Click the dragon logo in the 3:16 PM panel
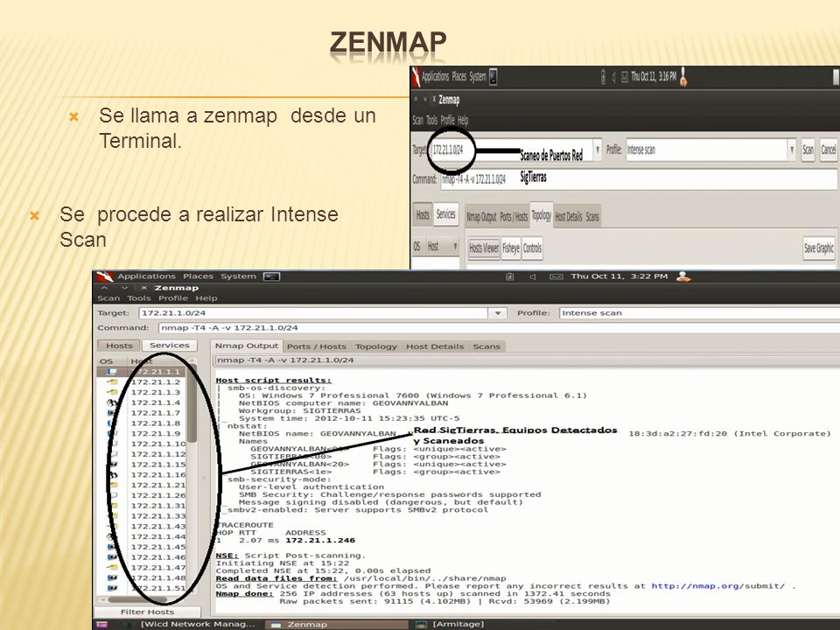840x630 pixels. click(416, 77)
